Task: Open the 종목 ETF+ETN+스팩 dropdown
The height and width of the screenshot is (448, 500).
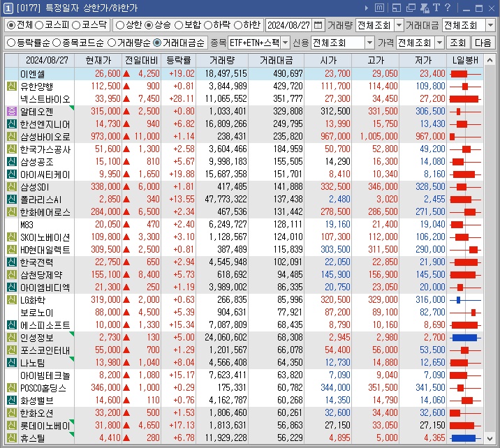Action: pyautogui.click(x=286, y=43)
